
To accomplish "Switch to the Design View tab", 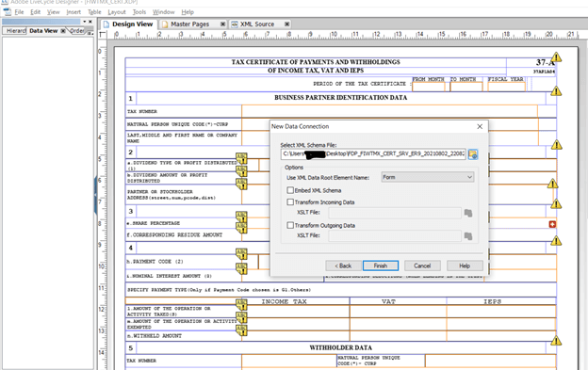I will 128,24.
